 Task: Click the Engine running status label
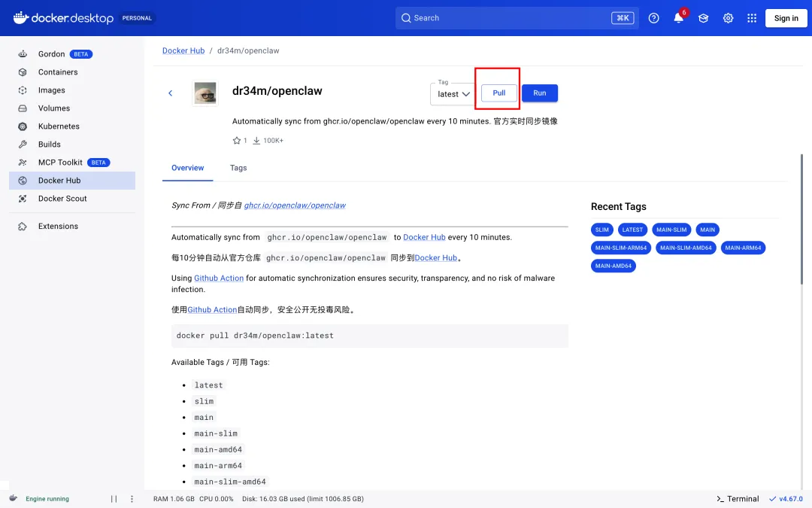[x=47, y=499]
